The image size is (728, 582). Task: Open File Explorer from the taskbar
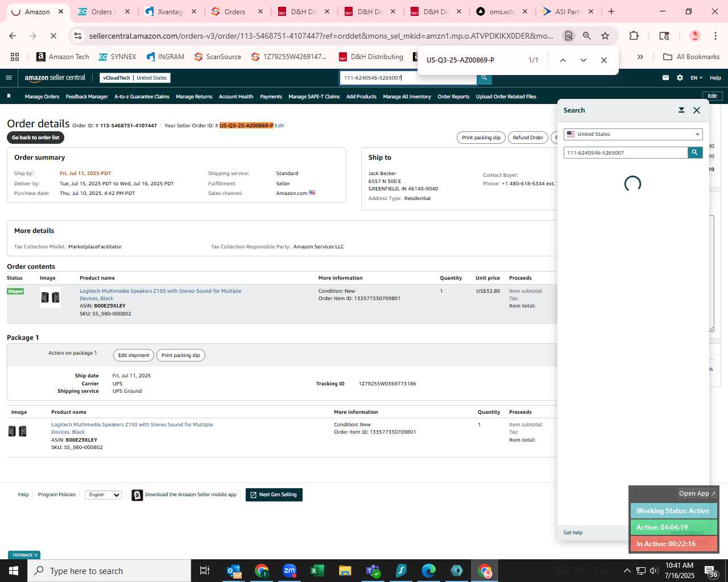(x=345, y=571)
